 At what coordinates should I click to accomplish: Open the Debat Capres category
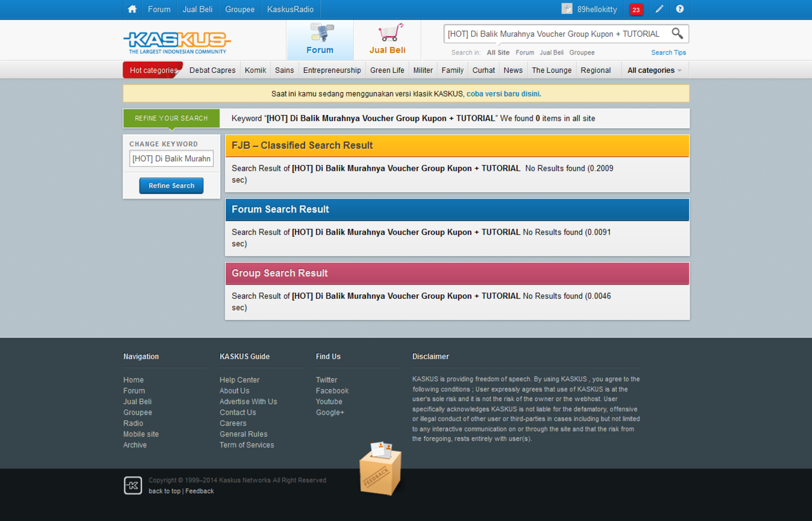[x=213, y=70]
